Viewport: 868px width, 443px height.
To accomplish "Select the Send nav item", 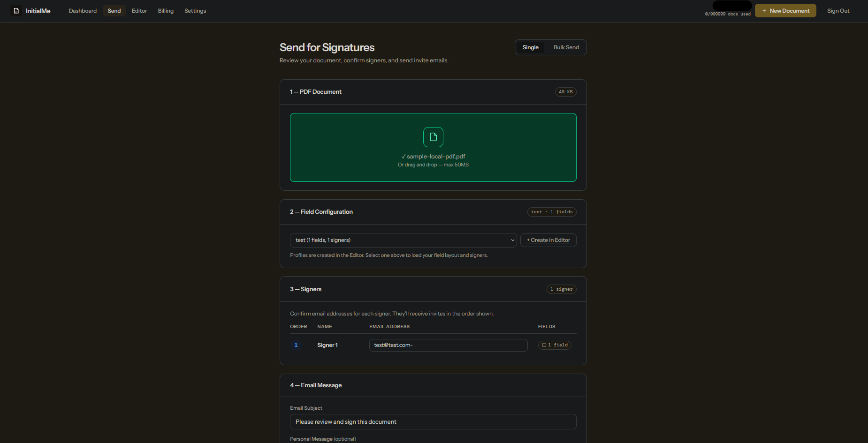I will click(x=114, y=11).
